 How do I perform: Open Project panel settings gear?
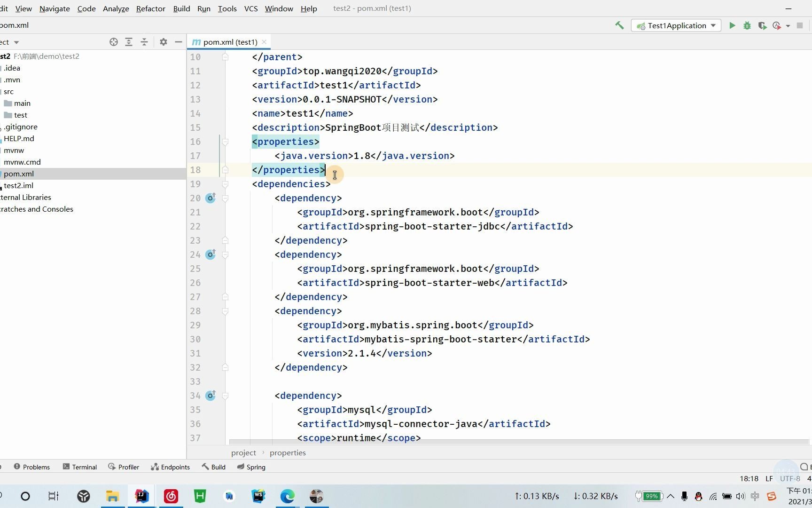pyautogui.click(x=163, y=42)
